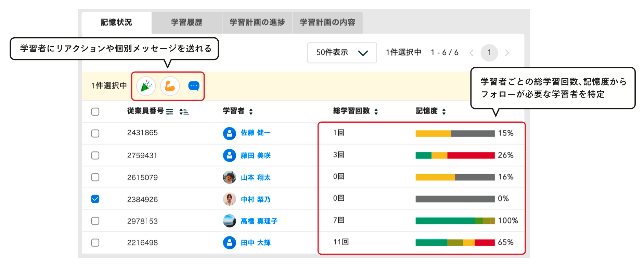644x267 pixels.
Task: Select page 1 button
Action: click(x=489, y=53)
